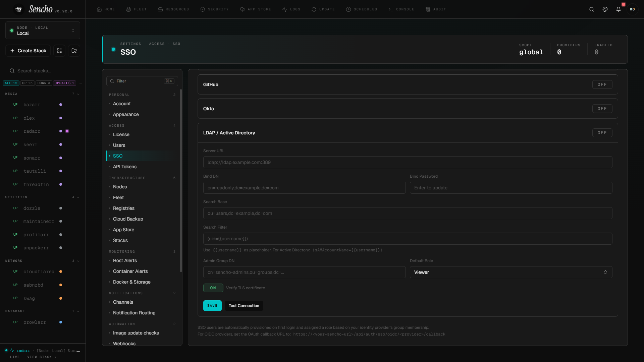Click the Server URL input field

pyautogui.click(x=408, y=162)
